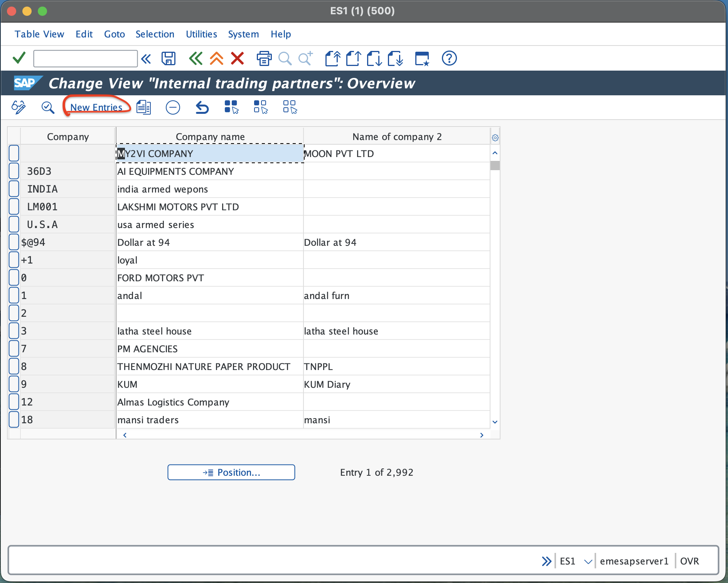Click table scroll down arrow
The height and width of the screenshot is (583, 728).
click(x=495, y=422)
